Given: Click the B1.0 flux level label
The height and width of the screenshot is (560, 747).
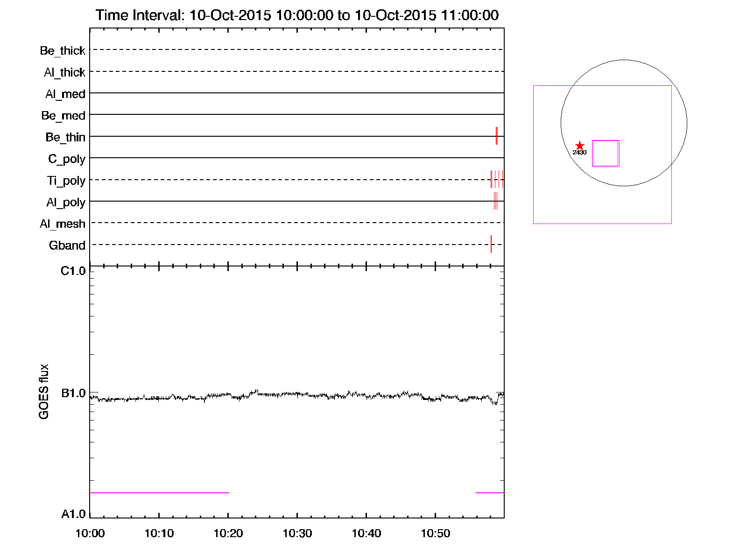Looking at the screenshot, I should (73, 393).
